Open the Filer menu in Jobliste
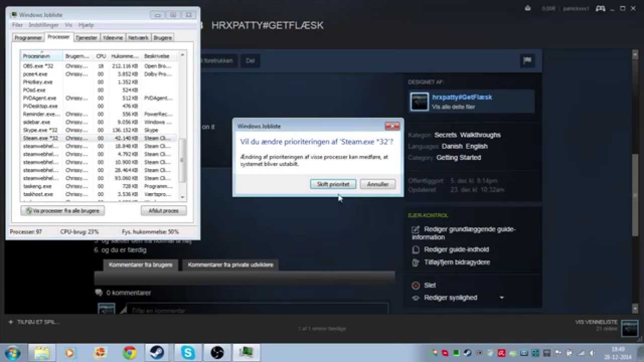The width and height of the screenshot is (644, 362). pos(18,25)
